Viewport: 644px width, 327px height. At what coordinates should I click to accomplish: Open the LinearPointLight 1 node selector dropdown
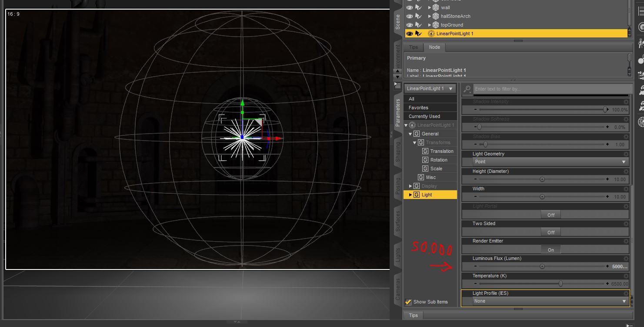pyautogui.click(x=430, y=89)
